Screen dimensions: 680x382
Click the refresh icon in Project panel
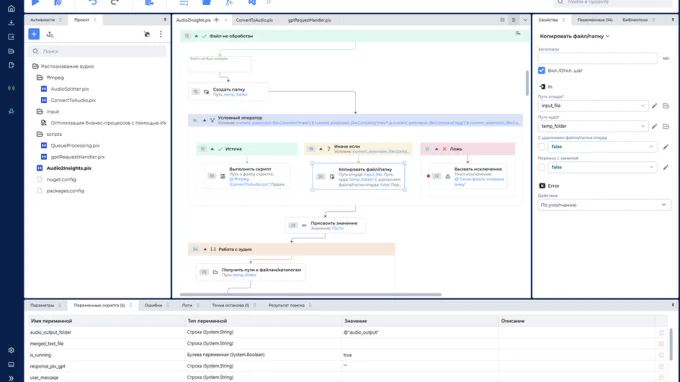pos(147,34)
